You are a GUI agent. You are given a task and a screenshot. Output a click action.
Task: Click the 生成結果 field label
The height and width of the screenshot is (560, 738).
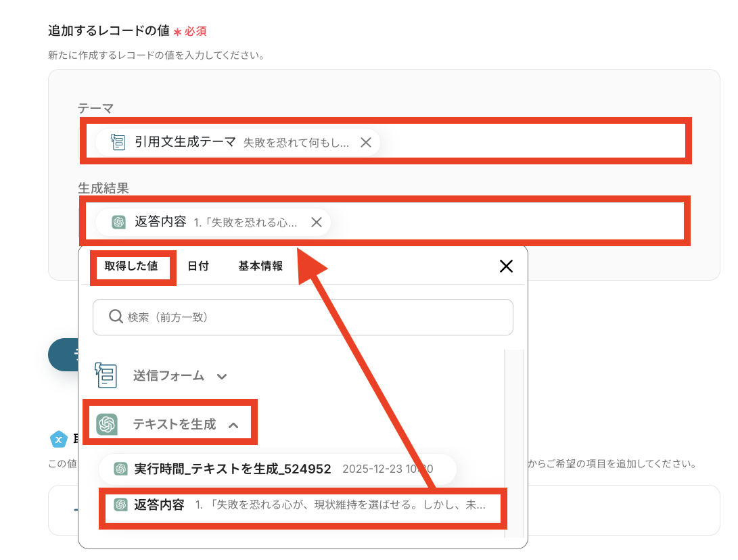click(103, 188)
